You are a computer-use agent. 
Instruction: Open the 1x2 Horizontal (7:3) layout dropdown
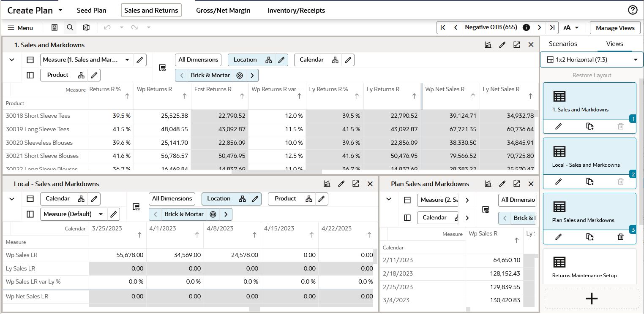click(592, 60)
